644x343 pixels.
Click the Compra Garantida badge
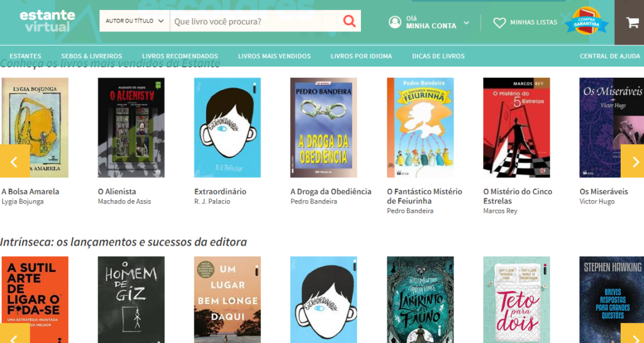[586, 22]
